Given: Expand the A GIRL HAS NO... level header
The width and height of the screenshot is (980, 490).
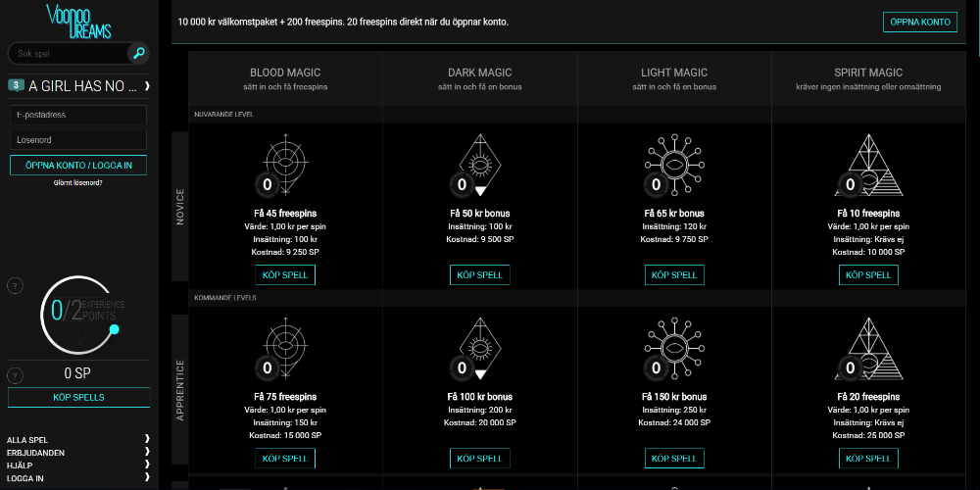Looking at the screenshot, I should [147, 86].
